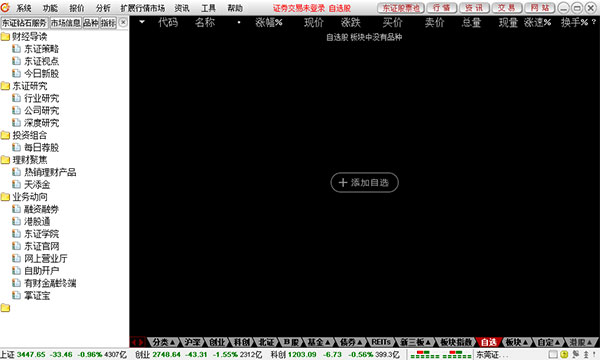The height and width of the screenshot is (360, 600).
Task: Click the market breadth red-green indicator
Action: (x=440, y=355)
